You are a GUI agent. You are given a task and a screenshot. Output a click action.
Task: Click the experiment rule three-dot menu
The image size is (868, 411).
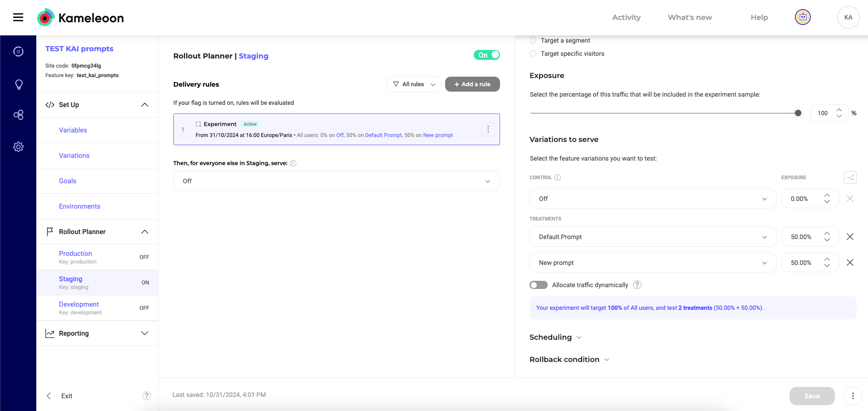click(488, 129)
